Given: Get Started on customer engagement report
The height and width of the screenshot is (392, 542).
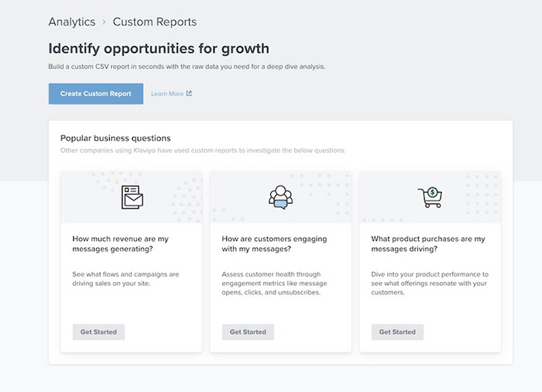Looking at the screenshot, I should (248, 332).
